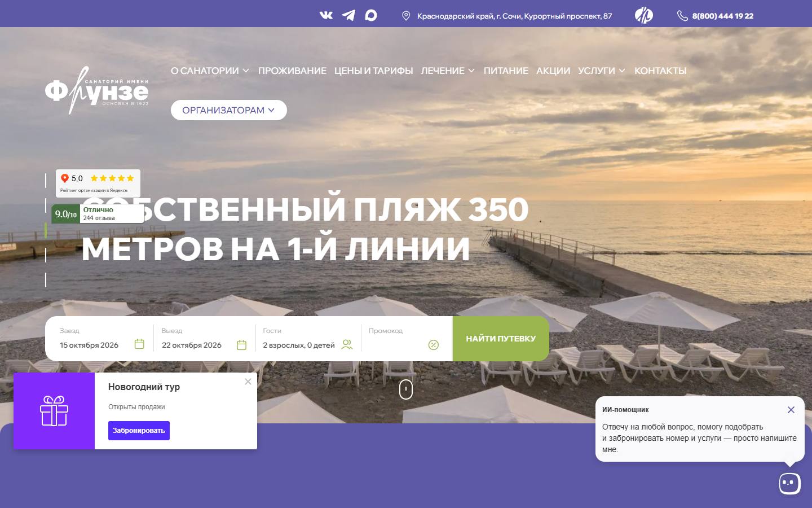Viewport: 812px width, 508px height.
Task: Close the ИИ-помощник chat bubble
Action: 791,410
